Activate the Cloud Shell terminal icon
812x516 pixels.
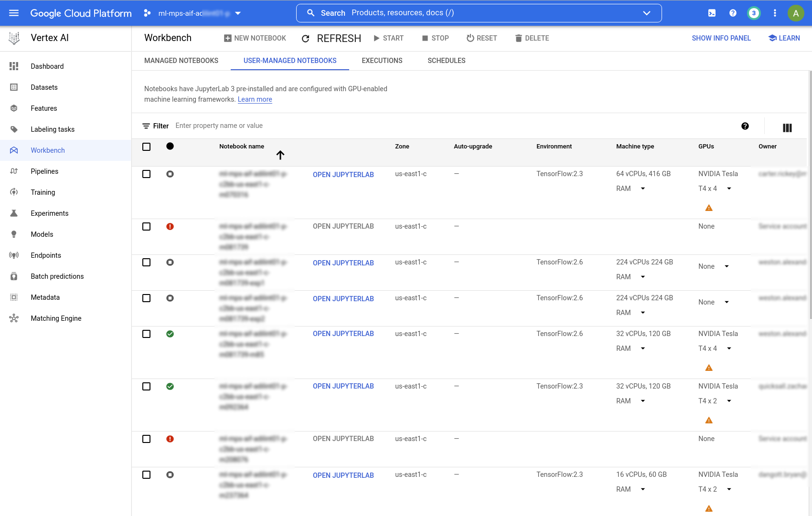[712, 13]
